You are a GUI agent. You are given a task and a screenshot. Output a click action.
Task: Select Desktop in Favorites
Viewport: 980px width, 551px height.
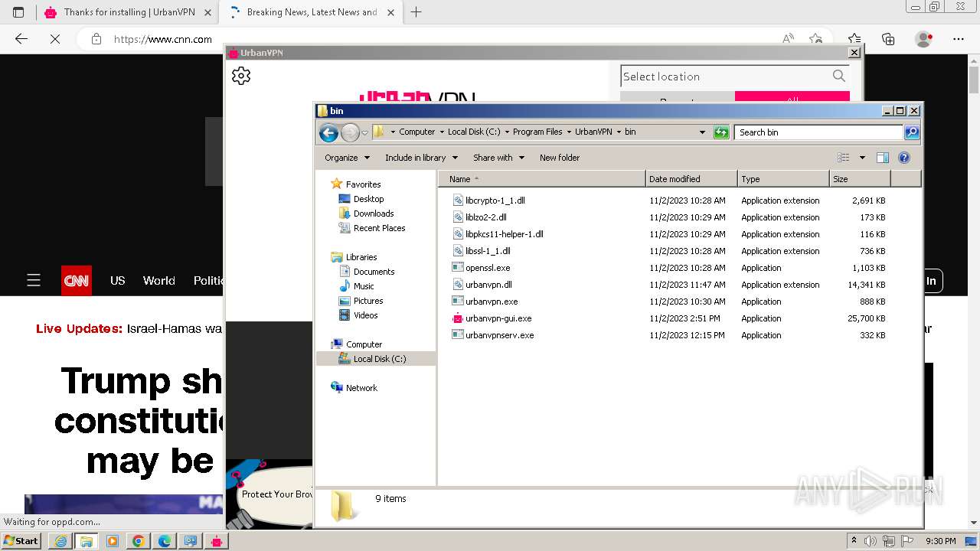coord(368,199)
